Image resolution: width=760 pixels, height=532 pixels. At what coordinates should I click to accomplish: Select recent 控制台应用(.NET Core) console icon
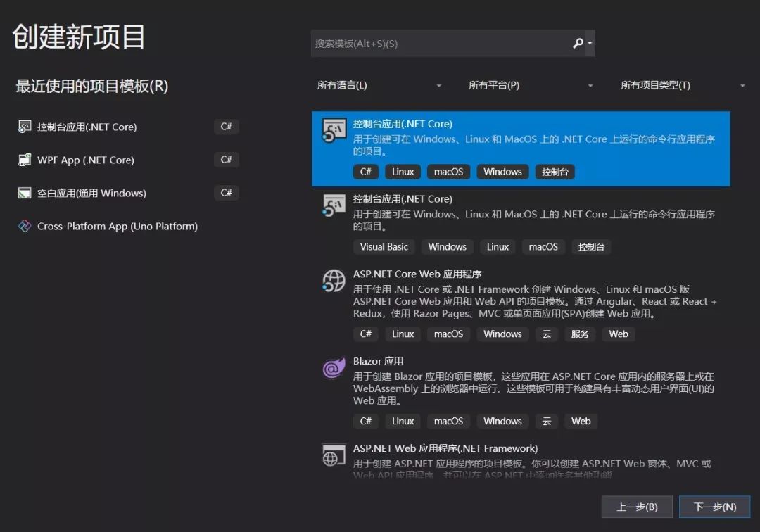(x=25, y=127)
